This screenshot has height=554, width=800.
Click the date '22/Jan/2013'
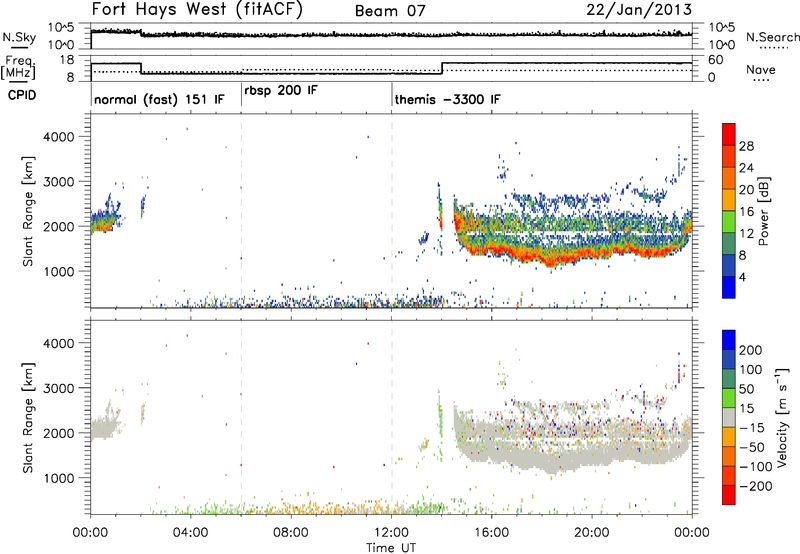pos(639,10)
